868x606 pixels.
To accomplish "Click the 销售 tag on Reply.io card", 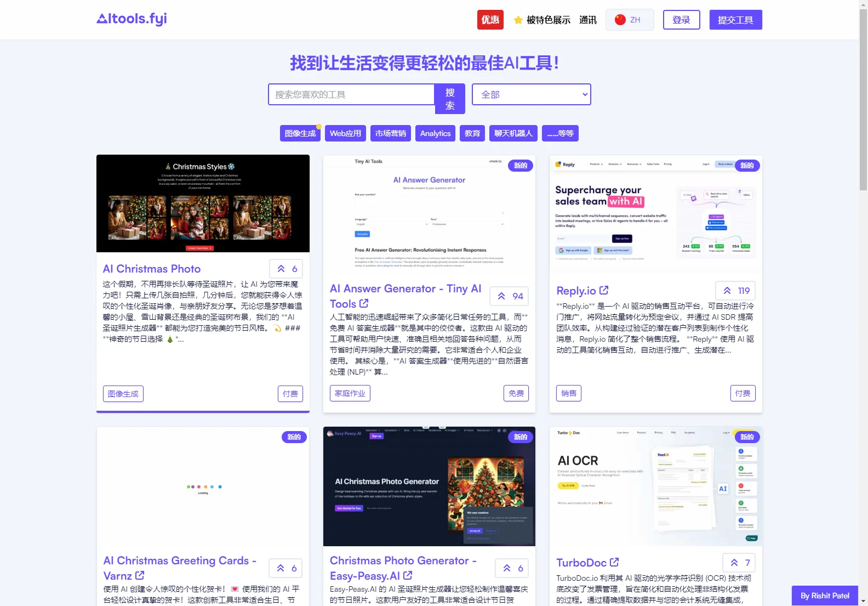I will pyautogui.click(x=569, y=393).
